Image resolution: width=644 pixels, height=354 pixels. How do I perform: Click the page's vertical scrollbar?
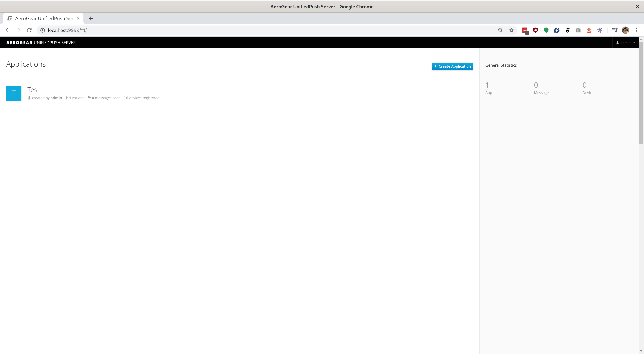641,93
